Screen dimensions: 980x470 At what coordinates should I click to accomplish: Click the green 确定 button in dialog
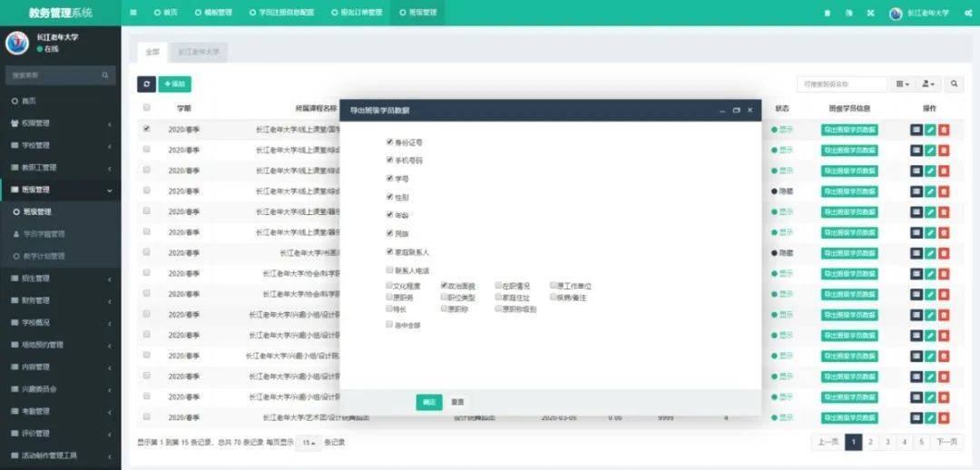click(428, 403)
